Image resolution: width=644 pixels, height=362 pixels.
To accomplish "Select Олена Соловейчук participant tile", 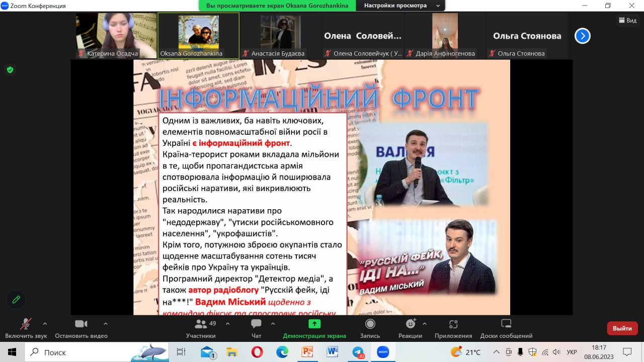I will 363,36.
